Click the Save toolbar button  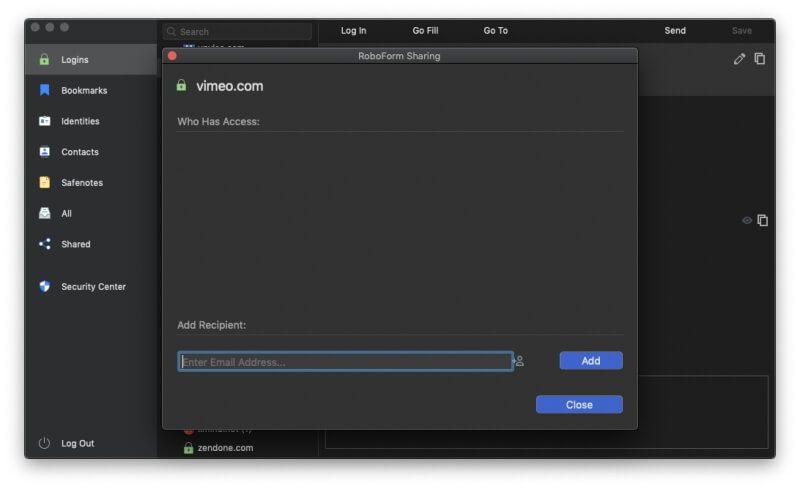(742, 31)
